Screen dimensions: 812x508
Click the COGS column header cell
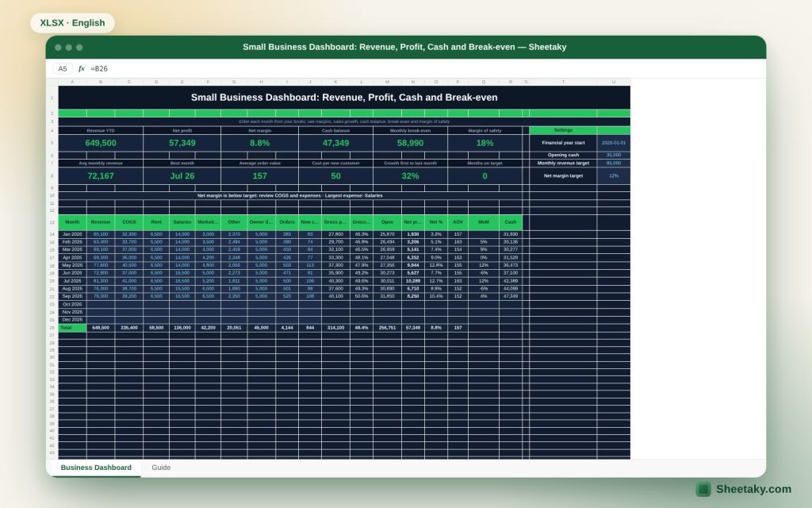click(129, 222)
